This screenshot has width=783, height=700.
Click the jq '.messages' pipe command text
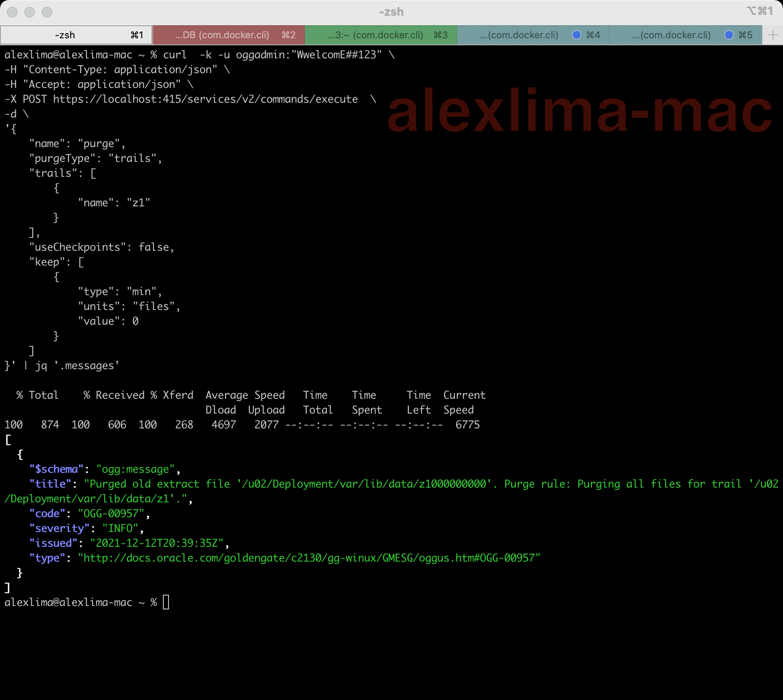click(77, 366)
